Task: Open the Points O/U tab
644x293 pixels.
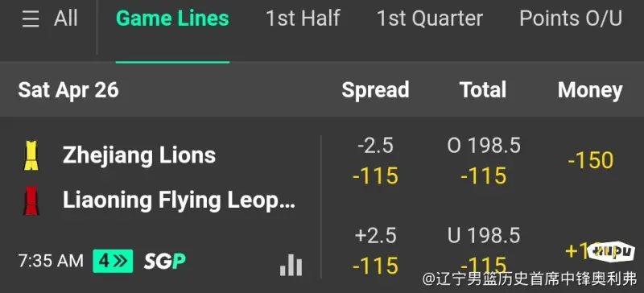Action: pyautogui.click(x=571, y=19)
